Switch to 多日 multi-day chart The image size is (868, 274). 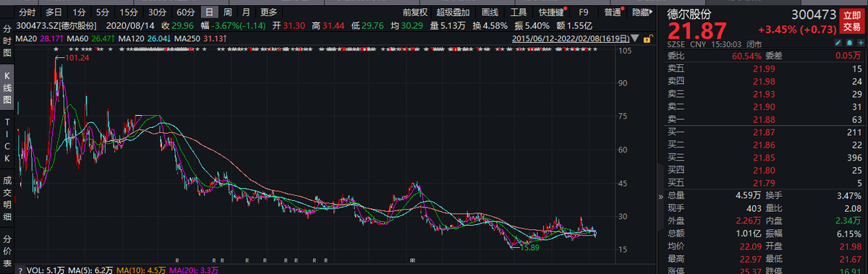54,12
